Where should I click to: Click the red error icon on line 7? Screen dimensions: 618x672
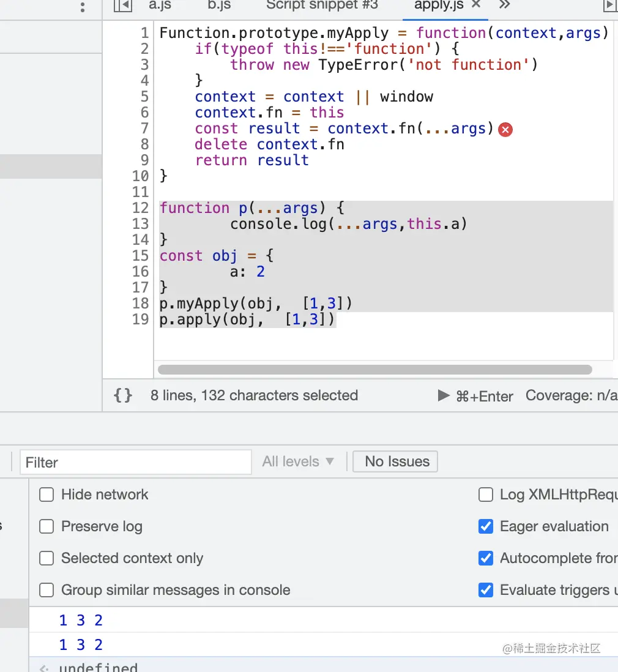tap(505, 129)
